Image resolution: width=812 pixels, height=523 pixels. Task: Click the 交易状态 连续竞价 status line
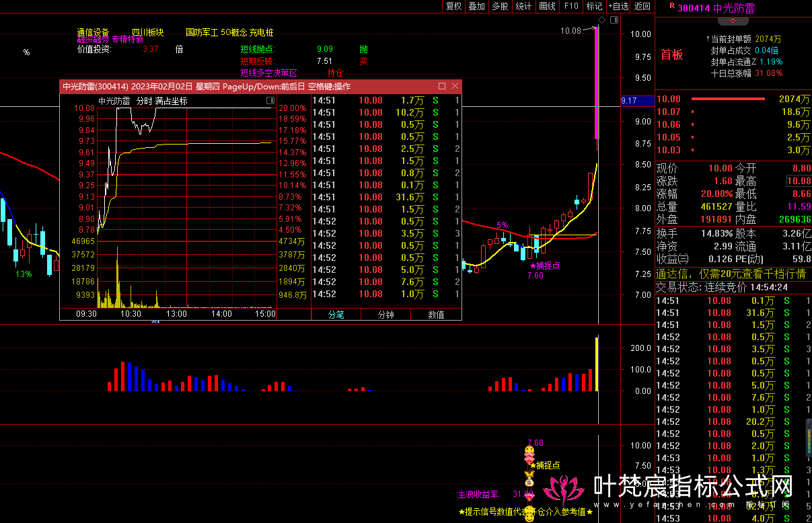click(x=722, y=287)
